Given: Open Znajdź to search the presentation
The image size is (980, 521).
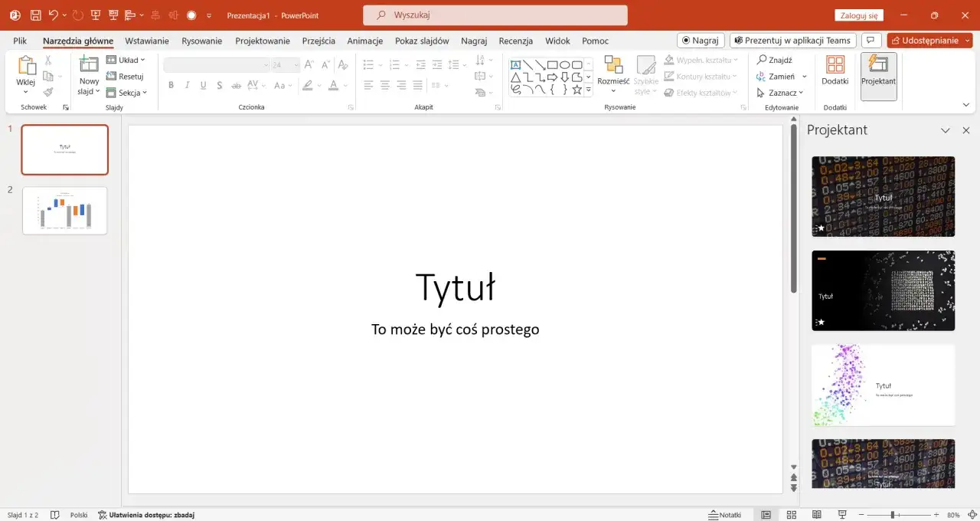Looking at the screenshot, I should [775, 59].
